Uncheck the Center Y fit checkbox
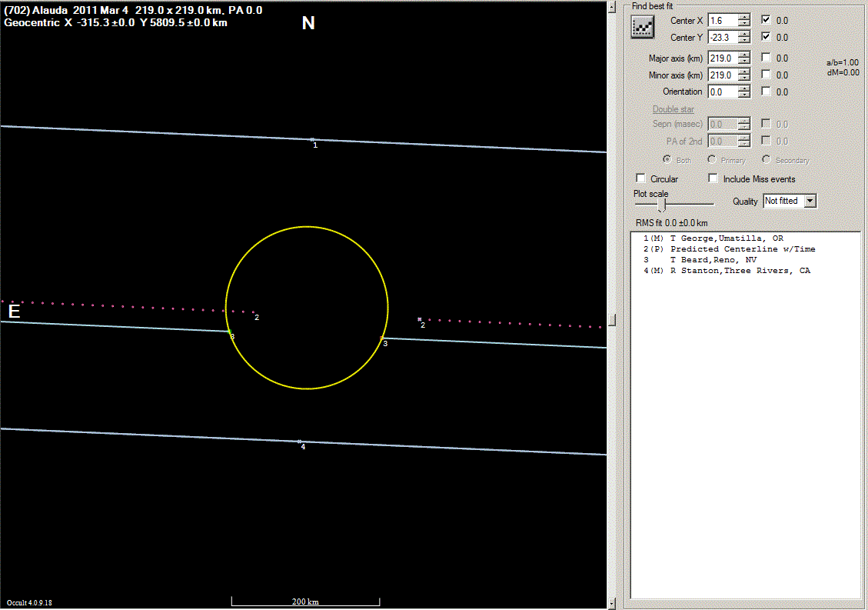This screenshot has height=610, width=868. [766, 37]
